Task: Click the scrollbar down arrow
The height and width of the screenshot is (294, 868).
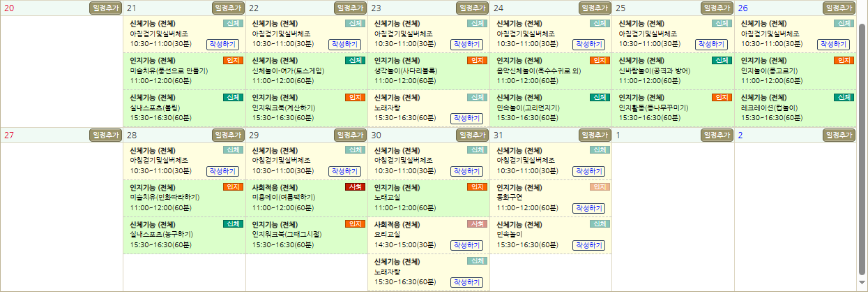Action: (x=862, y=284)
